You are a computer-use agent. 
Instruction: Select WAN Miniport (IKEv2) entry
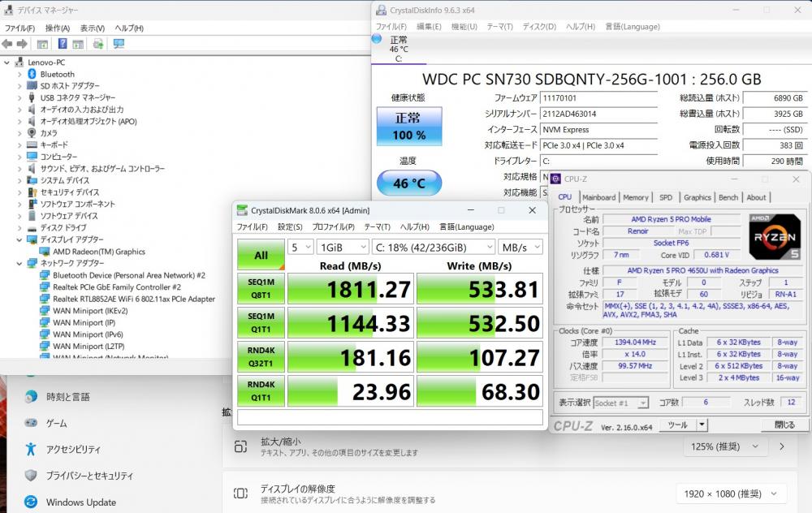click(90, 311)
